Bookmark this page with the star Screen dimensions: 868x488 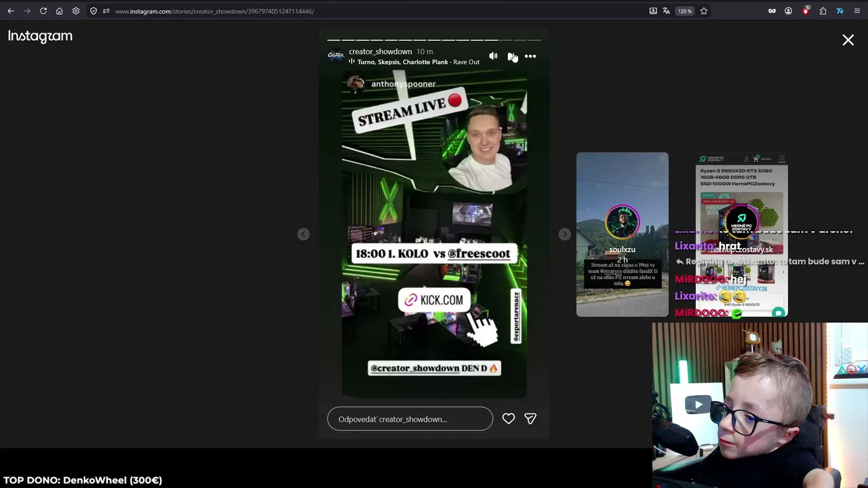pos(704,11)
